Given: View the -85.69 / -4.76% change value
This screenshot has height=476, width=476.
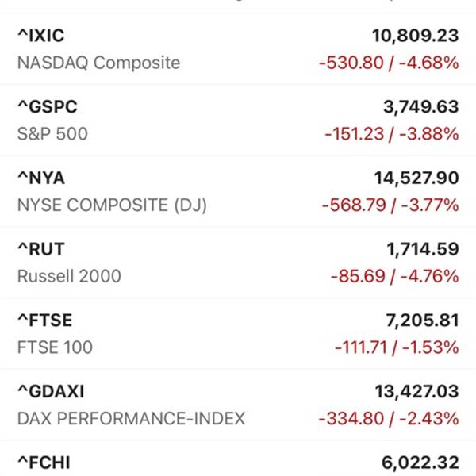Looking at the screenshot, I should click(x=394, y=277).
